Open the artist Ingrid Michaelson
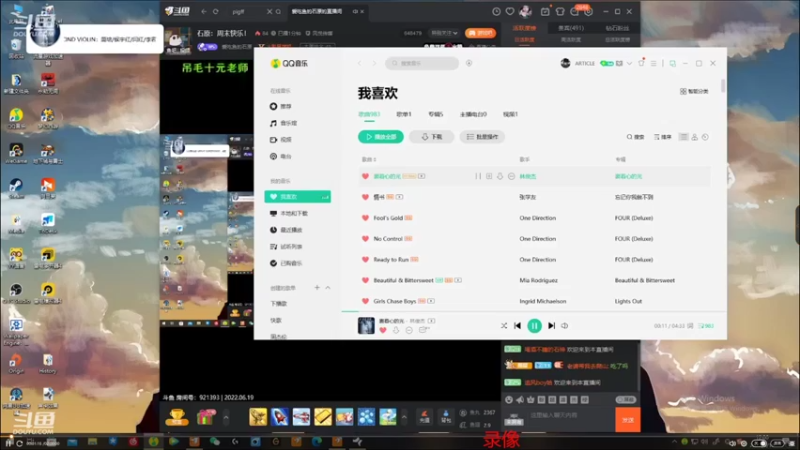 tap(543, 301)
